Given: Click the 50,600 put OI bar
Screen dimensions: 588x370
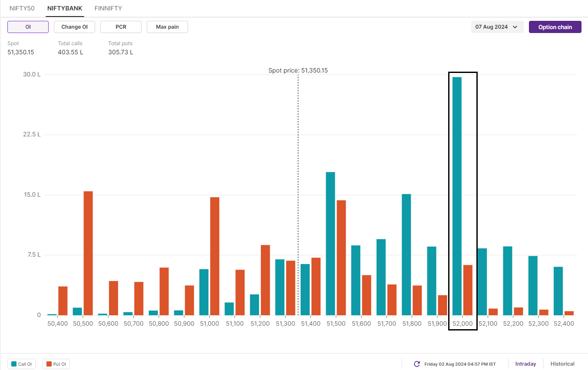Looking at the screenshot, I should [x=113, y=298].
